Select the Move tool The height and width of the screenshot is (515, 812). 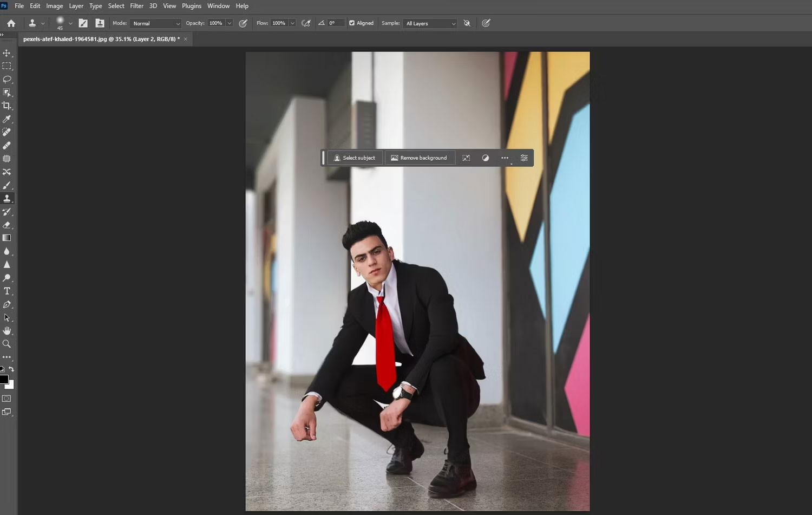[x=6, y=53]
